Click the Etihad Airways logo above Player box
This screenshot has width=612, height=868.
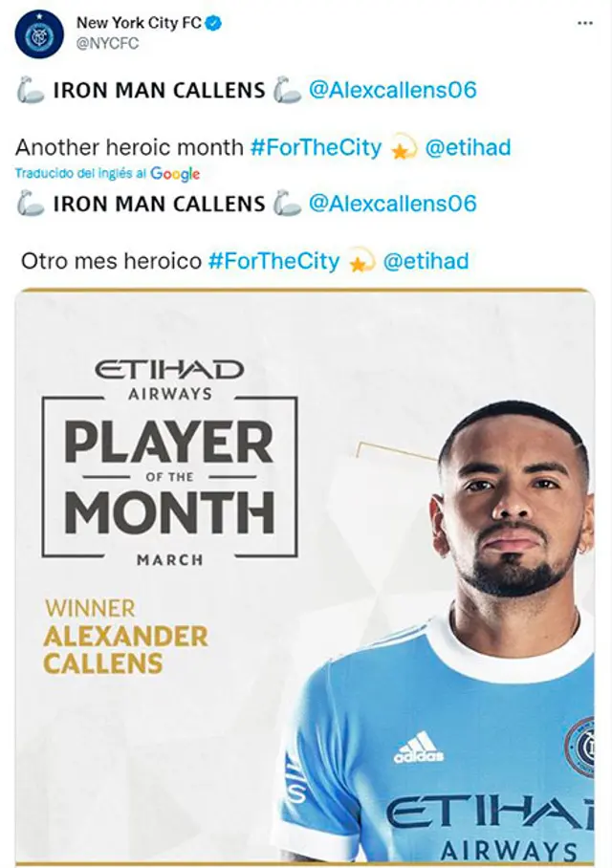169,377
